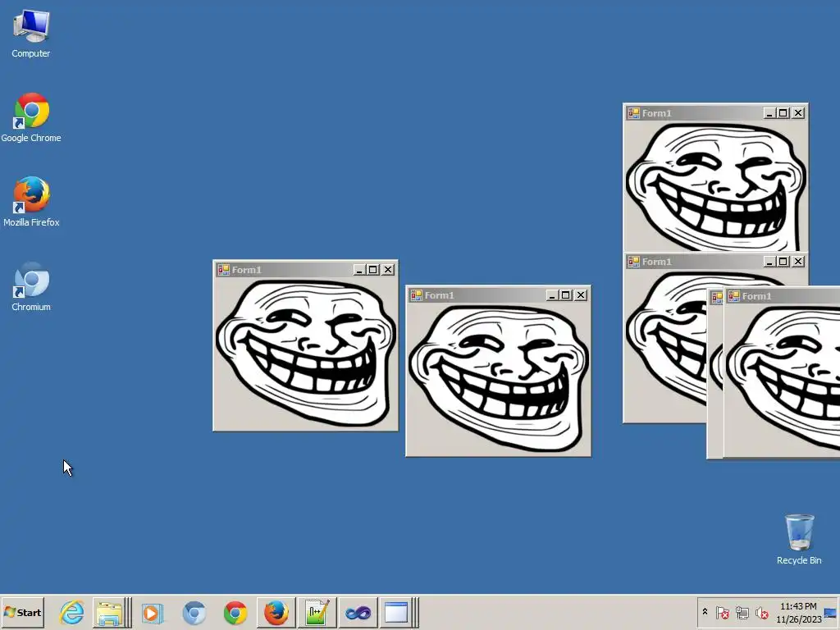Click the Show Desktop button beside the clock
This screenshot has height=630, width=840.
831,612
